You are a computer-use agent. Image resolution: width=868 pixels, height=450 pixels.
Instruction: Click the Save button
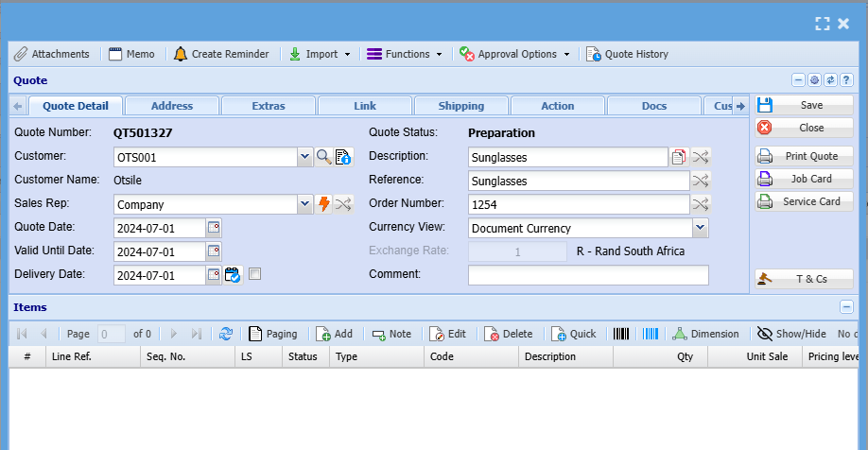click(x=804, y=105)
